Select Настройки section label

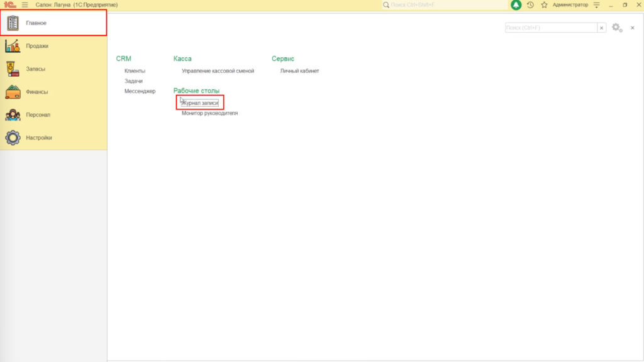point(39,138)
